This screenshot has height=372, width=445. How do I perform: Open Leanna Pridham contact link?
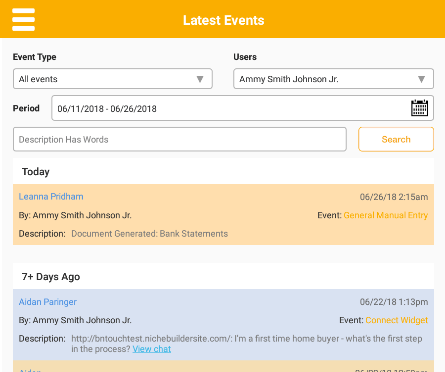tap(51, 197)
